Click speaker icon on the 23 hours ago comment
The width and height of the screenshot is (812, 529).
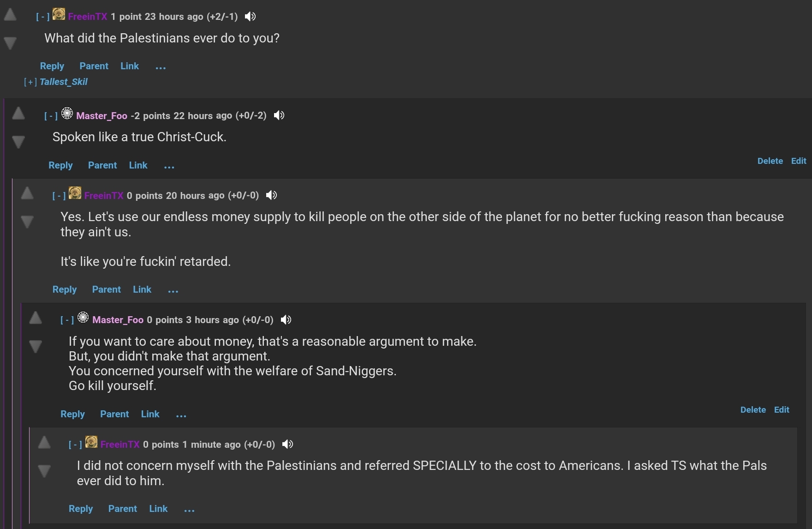point(250,17)
